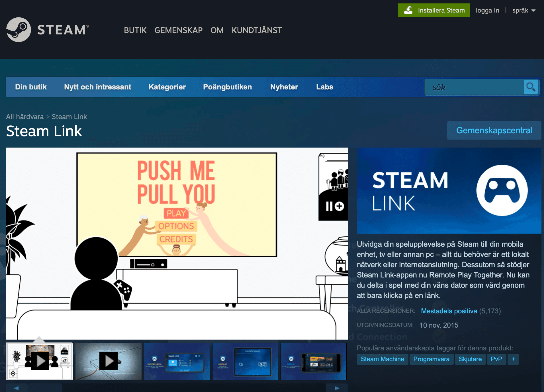Click the release date 10 nov, 2015

439,325
